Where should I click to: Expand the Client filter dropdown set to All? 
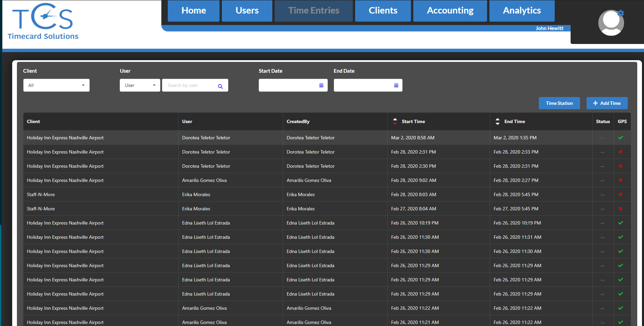coord(56,85)
